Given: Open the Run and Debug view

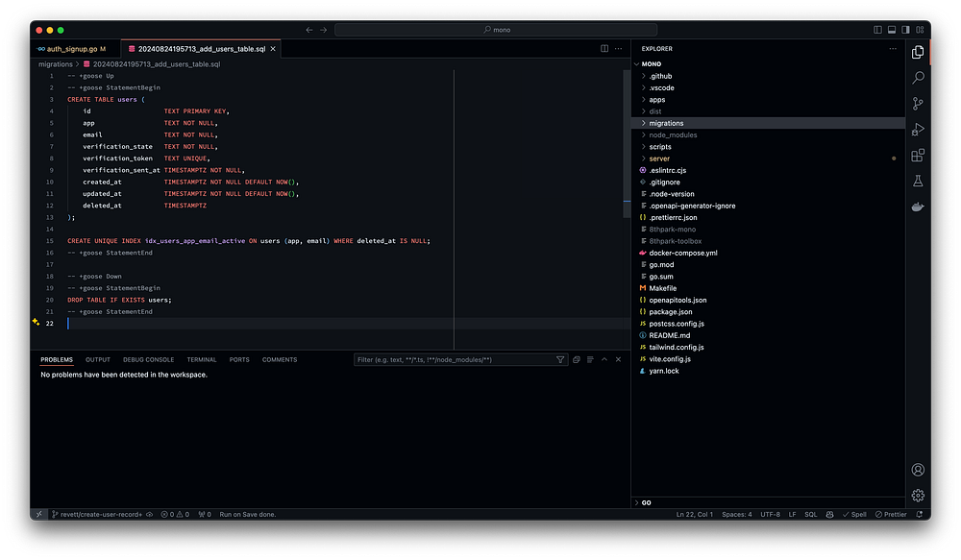Looking at the screenshot, I should click(918, 130).
